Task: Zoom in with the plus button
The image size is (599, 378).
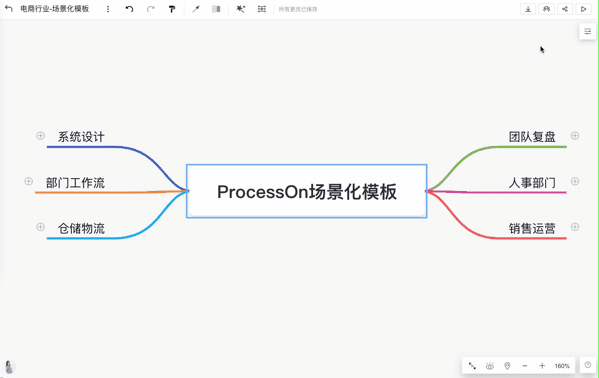Action: [542, 366]
